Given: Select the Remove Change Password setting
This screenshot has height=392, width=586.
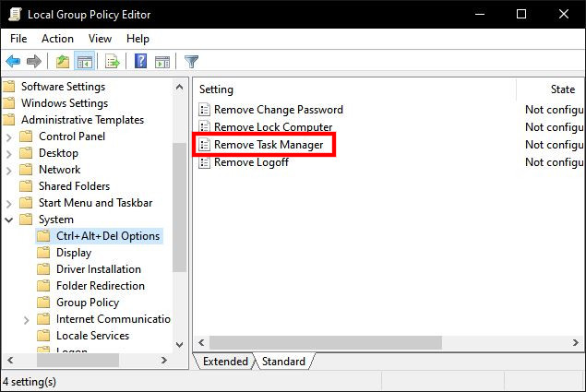Looking at the screenshot, I should pos(279,110).
